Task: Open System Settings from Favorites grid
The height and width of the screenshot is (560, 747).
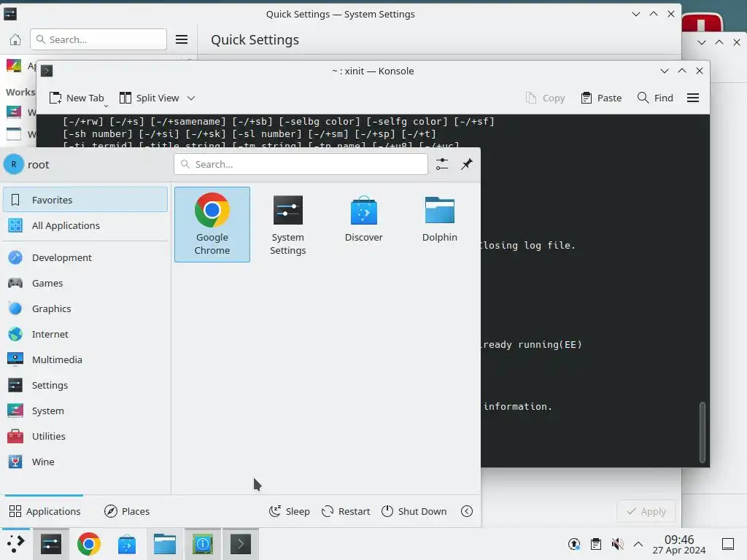Action: point(287,225)
